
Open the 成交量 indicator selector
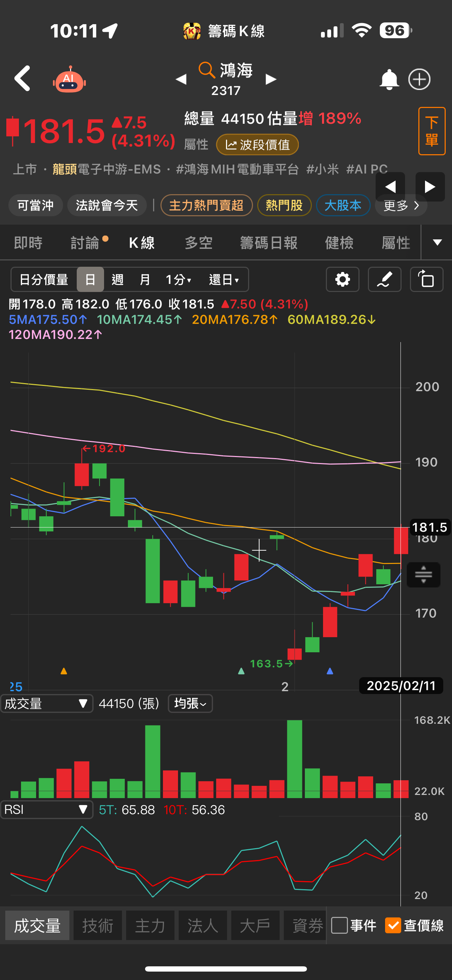[x=47, y=703]
